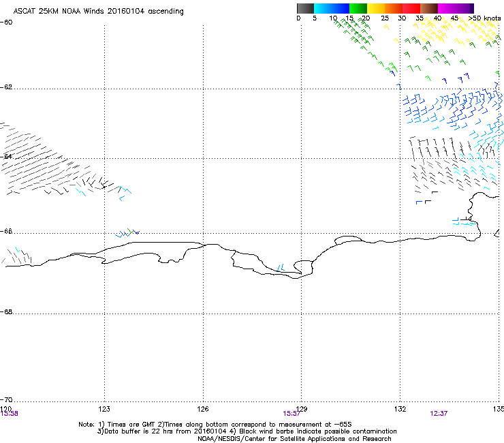
Task: Click the purple 12:37 time stamp
Action: 439,414
